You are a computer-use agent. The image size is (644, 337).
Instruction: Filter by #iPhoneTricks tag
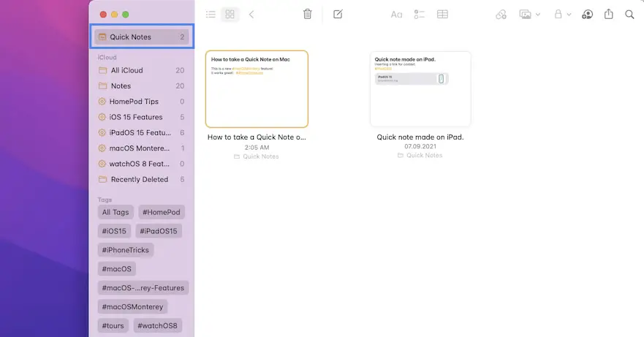tap(125, 250)
